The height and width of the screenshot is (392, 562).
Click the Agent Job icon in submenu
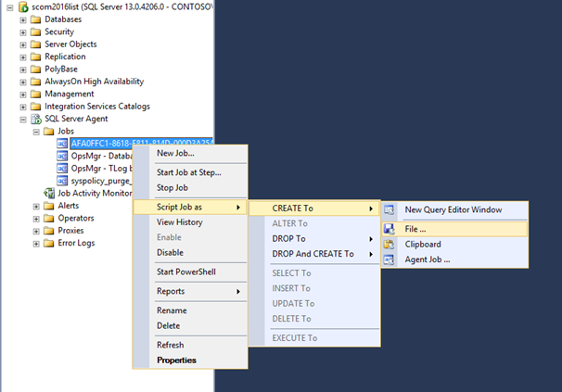point(390,259)
